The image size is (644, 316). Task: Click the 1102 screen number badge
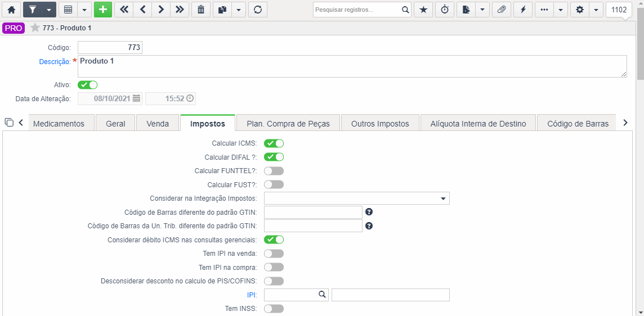click(619, 10)
